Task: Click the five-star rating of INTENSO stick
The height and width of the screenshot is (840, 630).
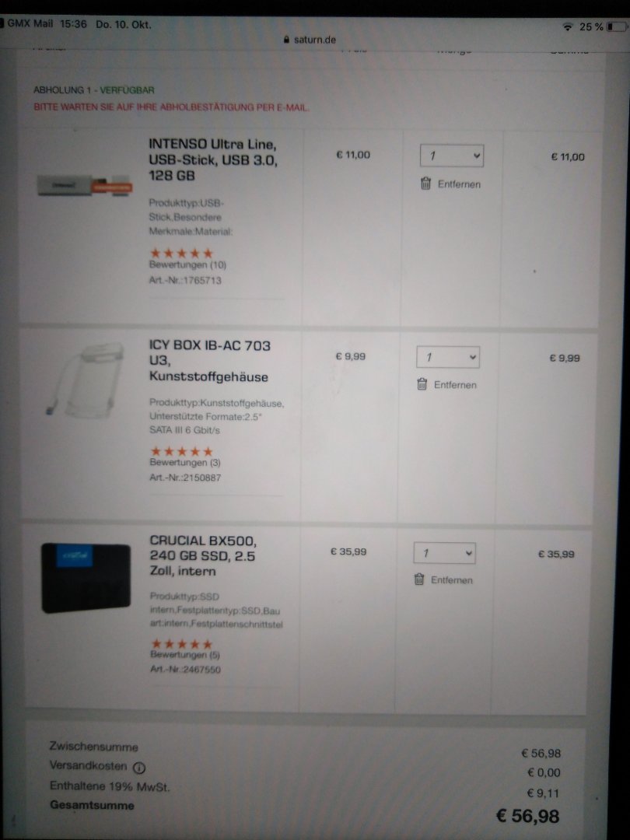Action: pyautogui.click(x=181, y=253)
